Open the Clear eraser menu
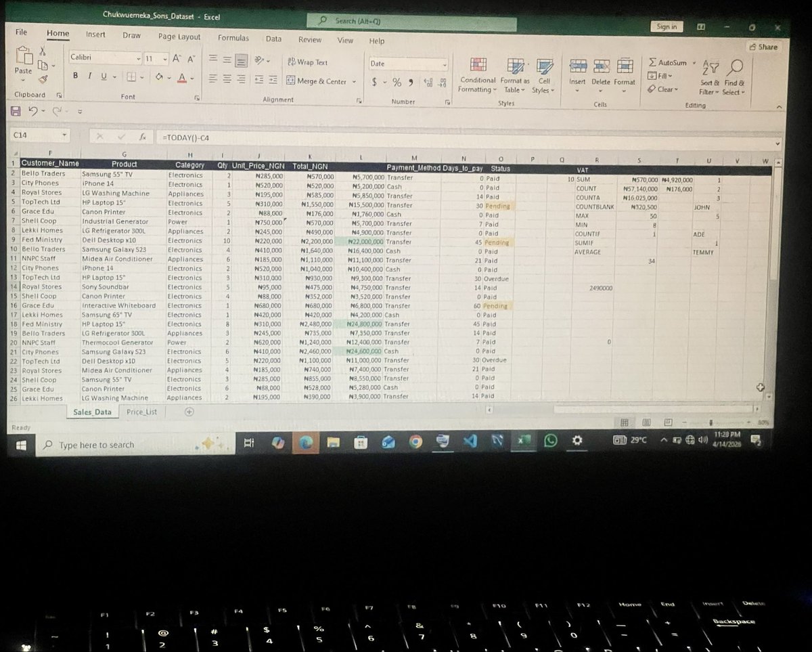The height and width of the screenshot is (652, 812). (661, 89)
